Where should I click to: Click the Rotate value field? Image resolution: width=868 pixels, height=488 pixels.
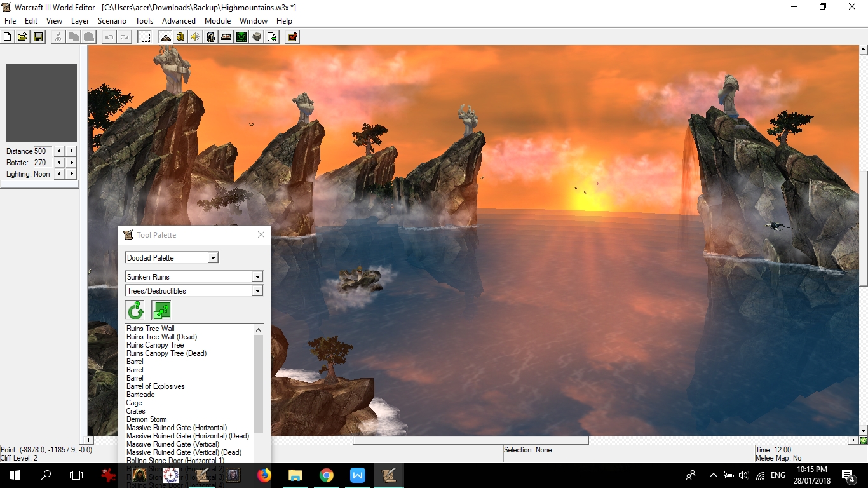43,163
